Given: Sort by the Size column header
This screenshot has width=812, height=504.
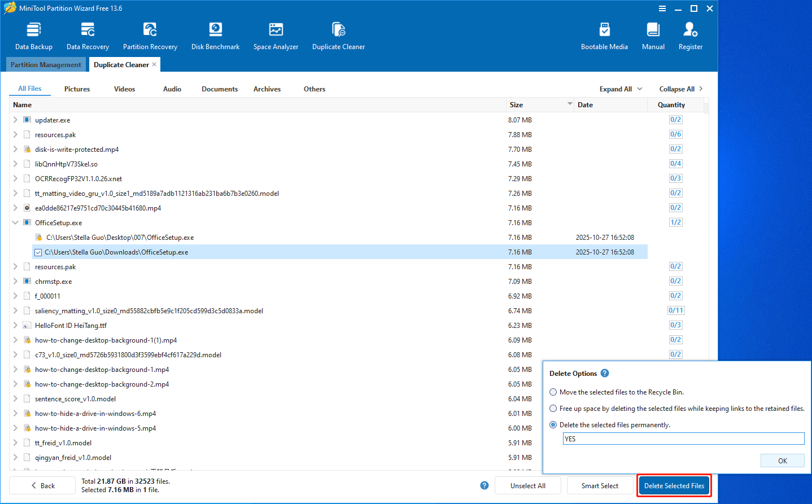Looking at the screenshot, I should pyautogui.click(x=540, y=105).
